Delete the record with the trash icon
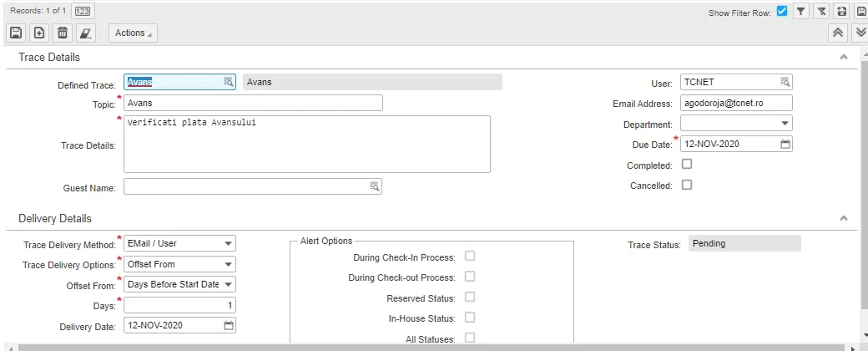 point(63,33)
